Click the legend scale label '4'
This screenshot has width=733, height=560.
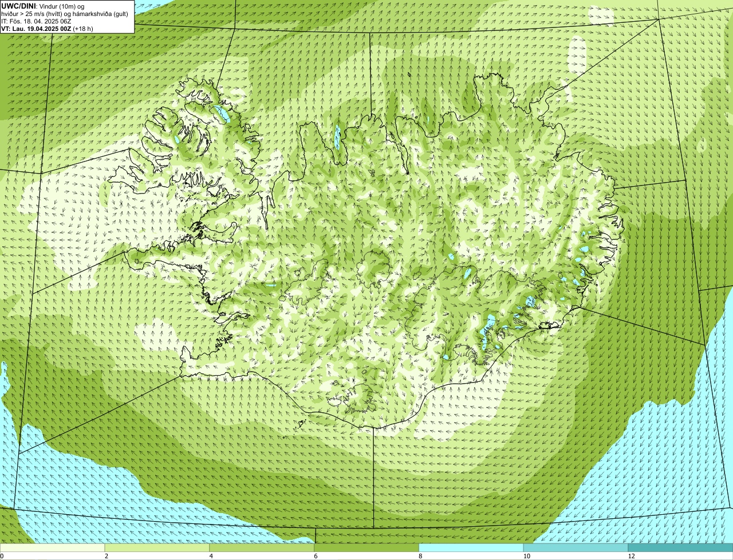211,556
